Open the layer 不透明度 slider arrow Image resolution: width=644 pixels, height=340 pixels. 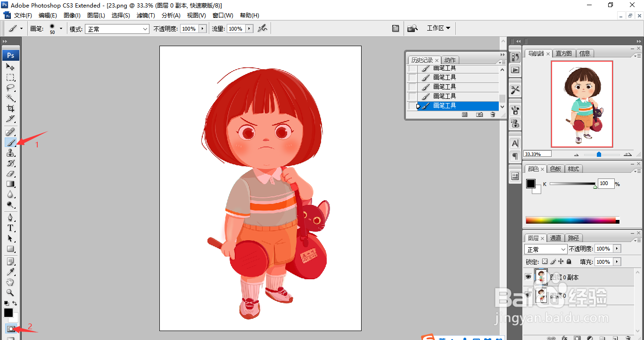[618, 249]
